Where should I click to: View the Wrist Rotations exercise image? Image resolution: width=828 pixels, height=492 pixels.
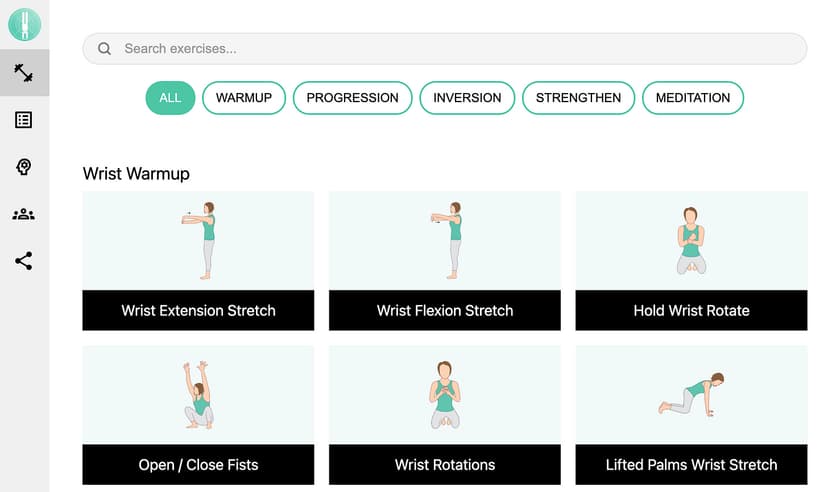[x=444, y=395]
